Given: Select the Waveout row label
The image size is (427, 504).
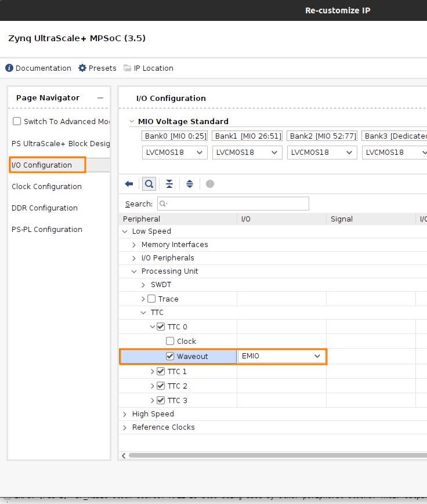Looking at the screenshot, I should 192,357.
